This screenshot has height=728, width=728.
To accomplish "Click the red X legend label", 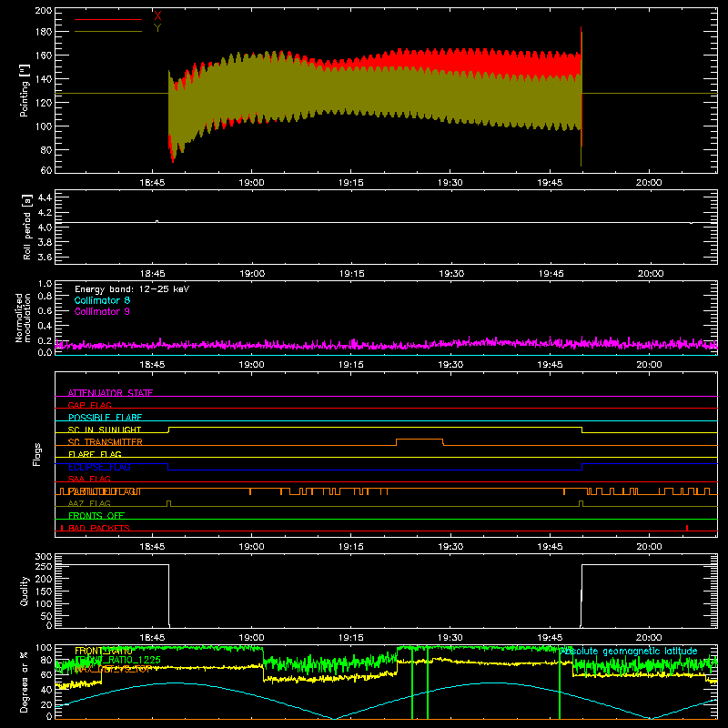I will click(157, 15).
